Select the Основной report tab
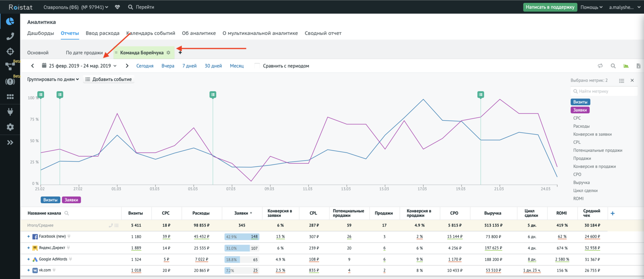The image size is (644, 279). coord(38,53)
